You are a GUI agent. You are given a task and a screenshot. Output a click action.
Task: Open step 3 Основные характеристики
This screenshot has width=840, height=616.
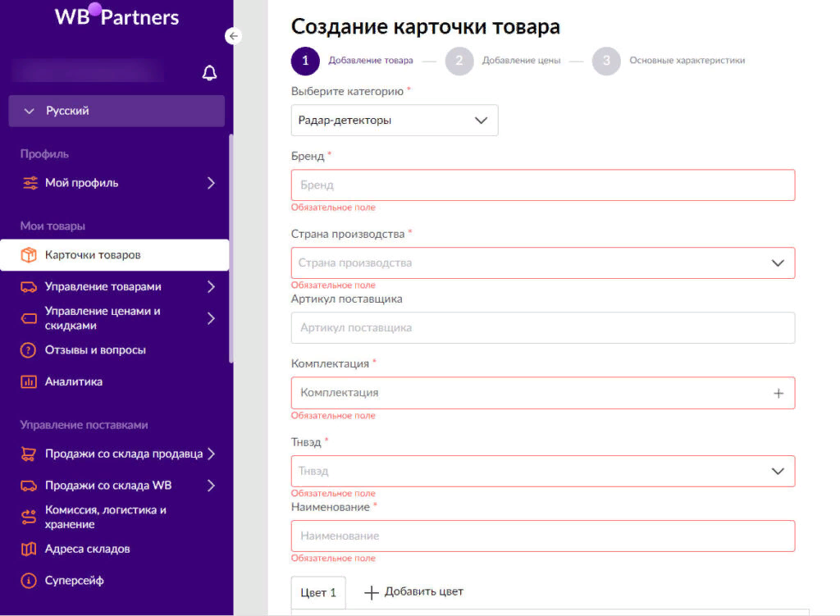[606, 61]
